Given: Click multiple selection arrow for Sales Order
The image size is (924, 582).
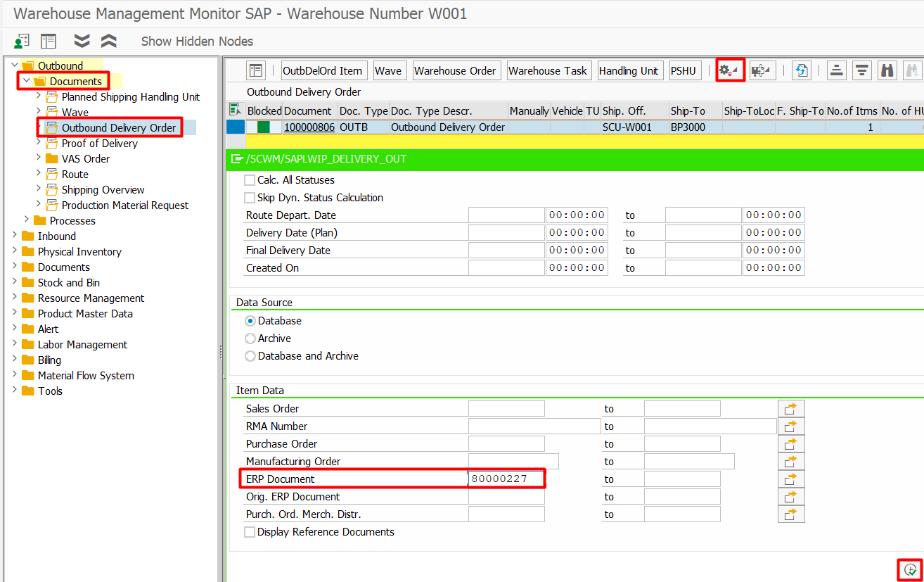Looking at the screenshot, I should click(x=791, y=409).
